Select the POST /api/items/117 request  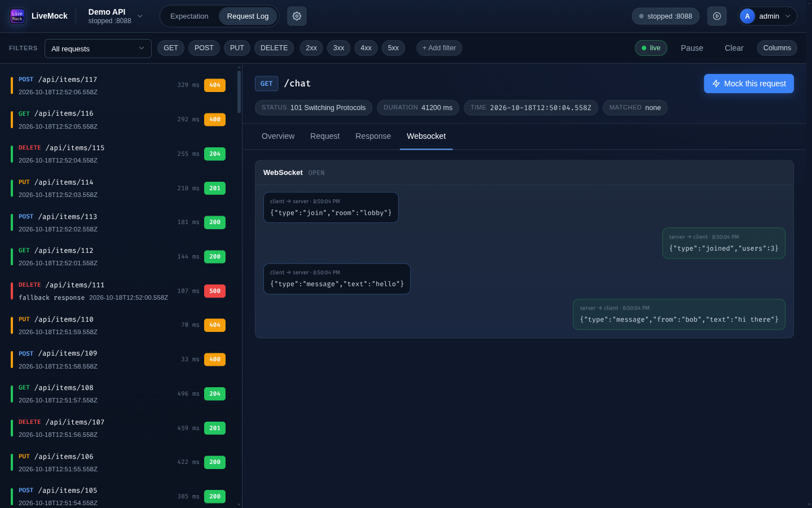pos(118,85)
